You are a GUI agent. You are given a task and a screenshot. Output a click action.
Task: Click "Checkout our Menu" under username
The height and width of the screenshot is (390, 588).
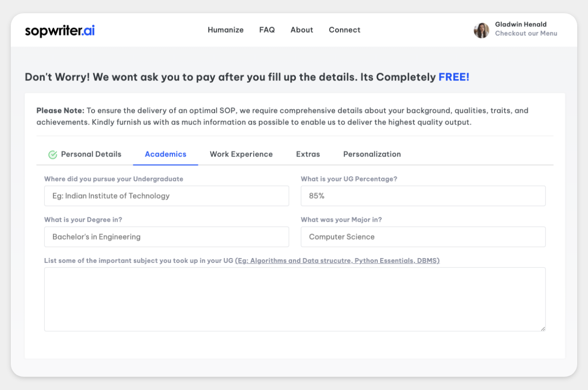[526, 34]
